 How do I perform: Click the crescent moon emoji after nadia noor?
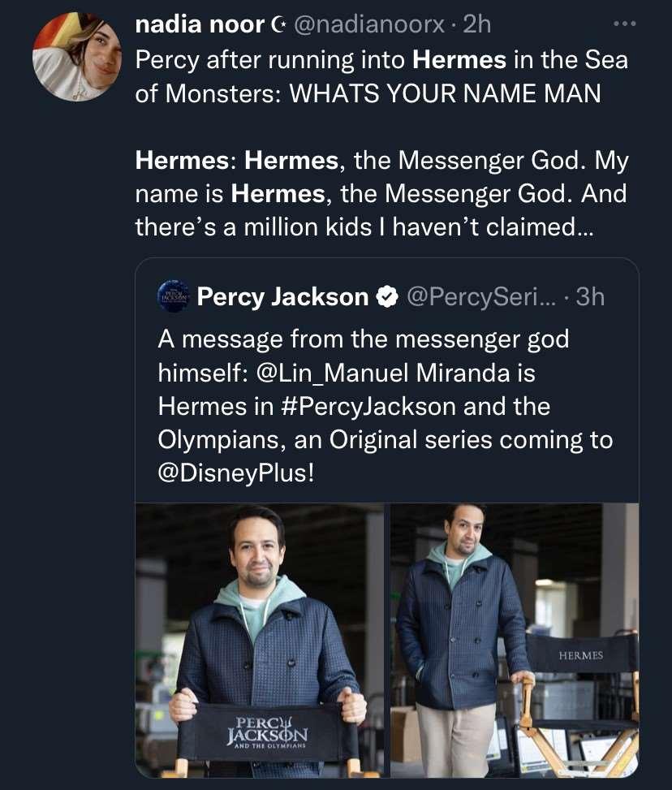(x=278, y=25)
